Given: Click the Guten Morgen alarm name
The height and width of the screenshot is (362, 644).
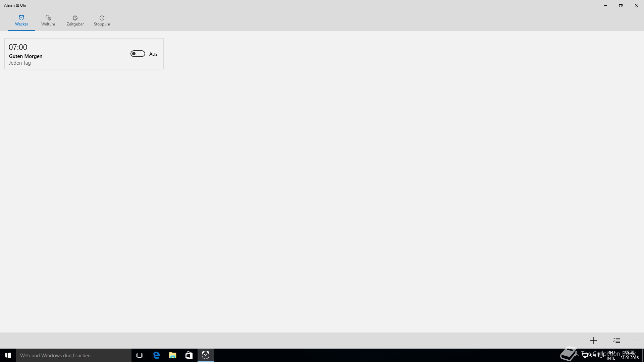Looking at the screenshot, I should pyautogui.click(x=26, y=56).
